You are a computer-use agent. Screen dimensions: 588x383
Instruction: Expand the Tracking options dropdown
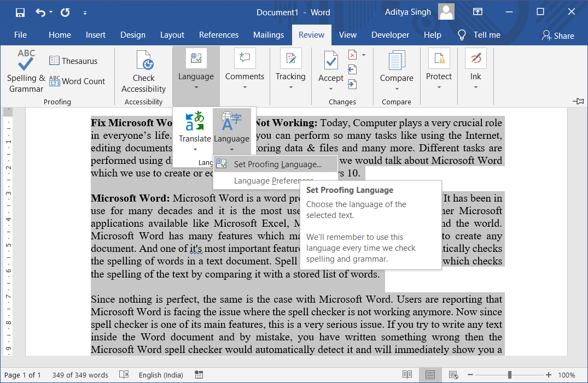point(290,86)
